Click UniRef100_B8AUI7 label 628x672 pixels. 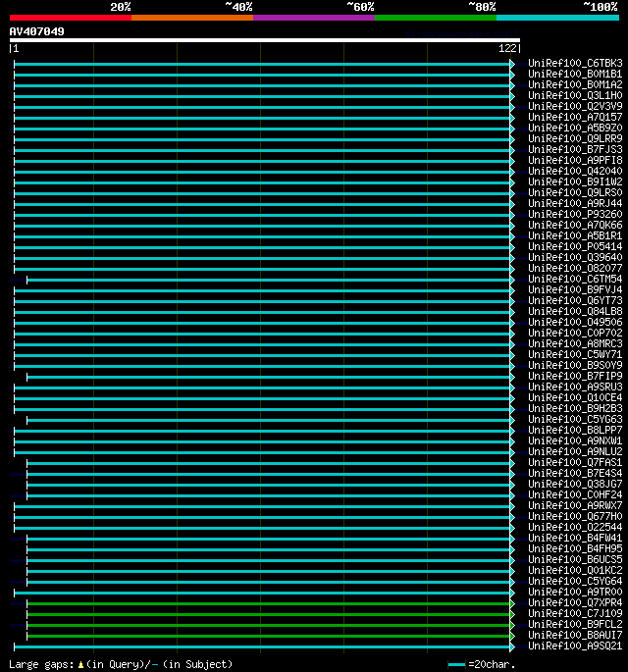[575, 636]
